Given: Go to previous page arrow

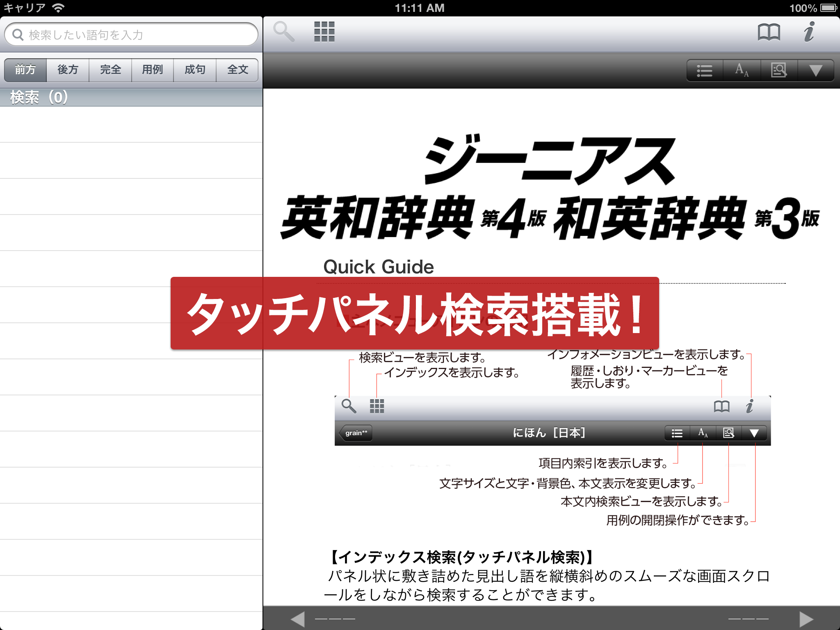Looking at the screenshot, I should coord(298,619).
